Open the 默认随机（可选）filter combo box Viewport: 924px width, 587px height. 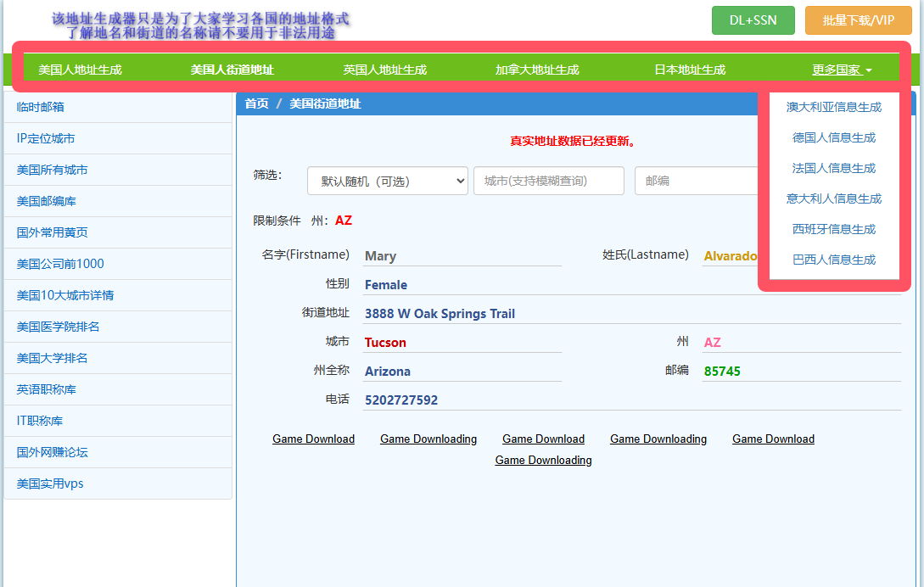pos(387,181)
